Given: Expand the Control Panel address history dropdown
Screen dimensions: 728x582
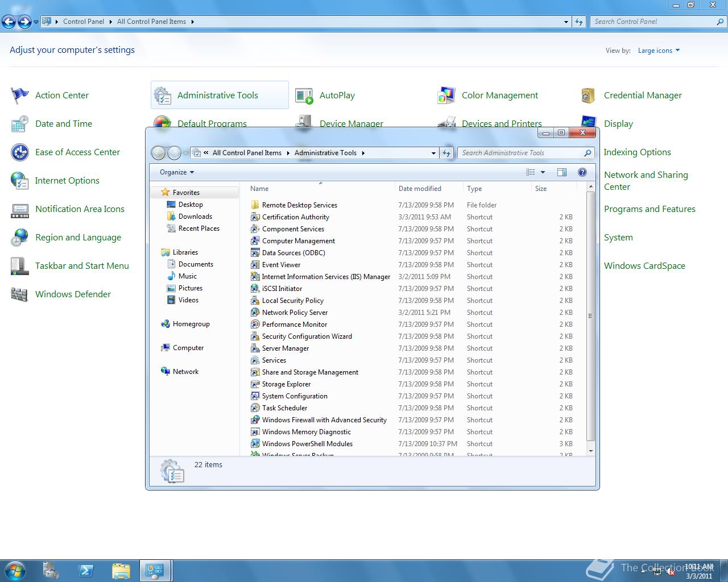Looking at the screenshot, I should [566, 22].
